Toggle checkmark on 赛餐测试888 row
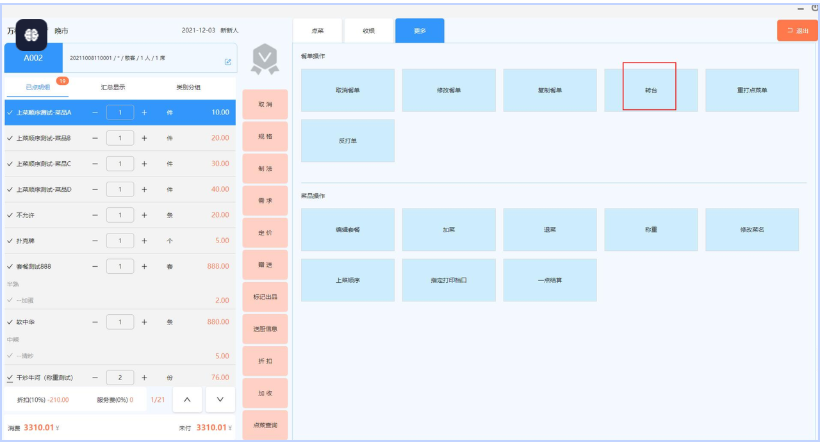The height and width of the screenshot is (445, 822). tap(9, 267)
